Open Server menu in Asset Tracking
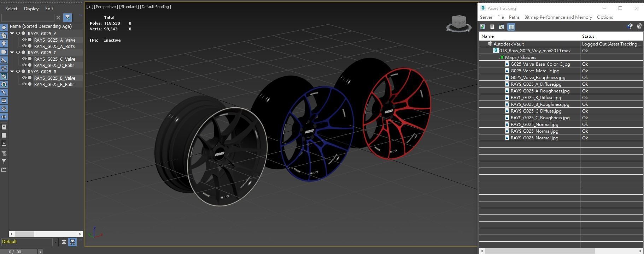Viewport: 644px width, 254px height. [x=486, y=17]
